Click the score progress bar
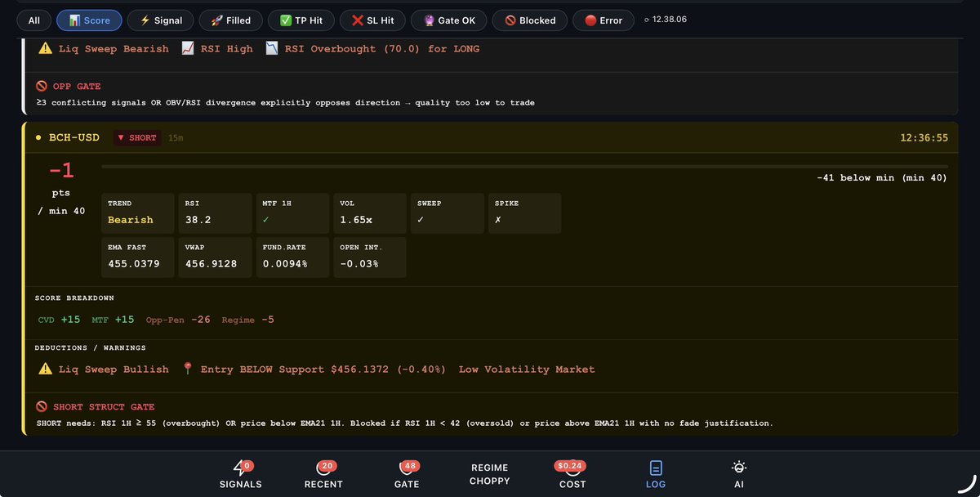Screen dimensions: 980x497 click(x=524, y=166)
